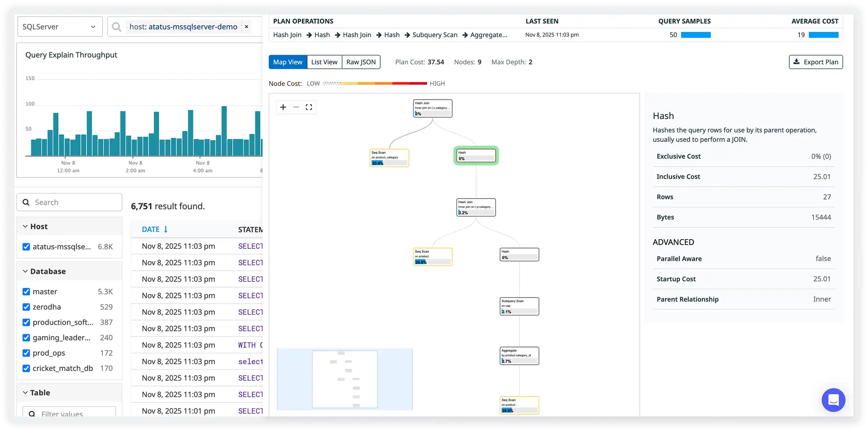The width and height of the screenshot is (868, 431).
Task: Uncheck the master database filter
Action: coord(26,291)
